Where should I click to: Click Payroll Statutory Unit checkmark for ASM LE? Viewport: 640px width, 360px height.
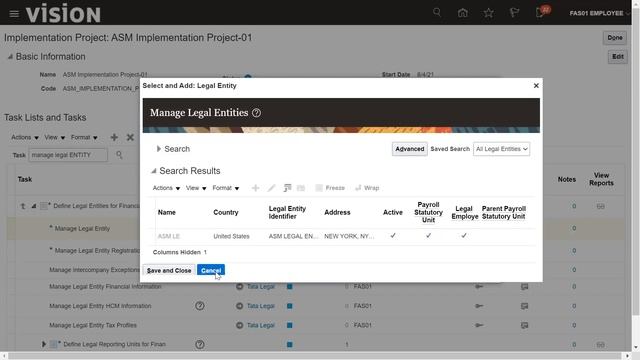click(428, 236)
